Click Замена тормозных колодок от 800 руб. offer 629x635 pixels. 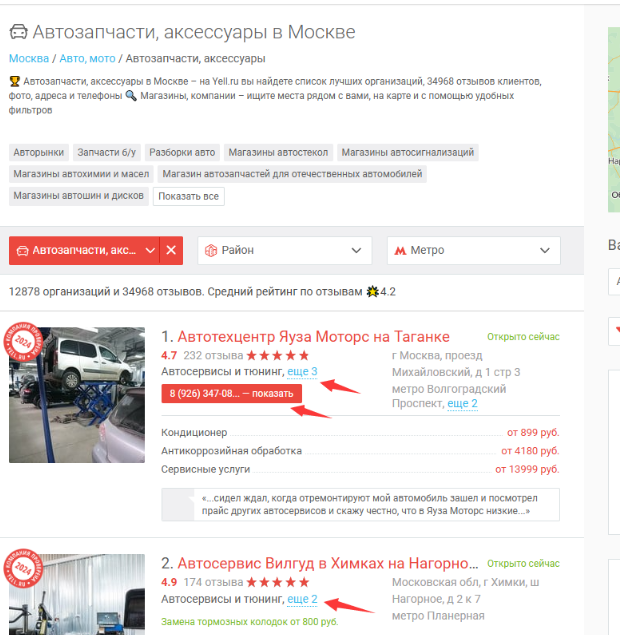coord(249,622)
